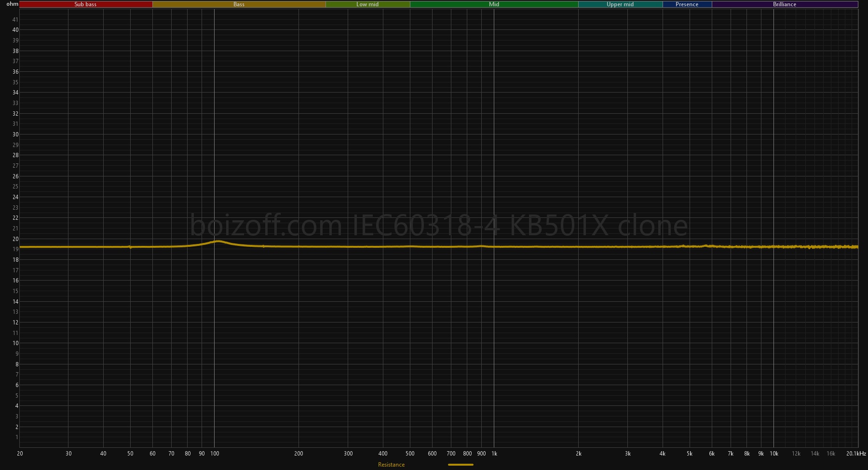Click the 20 label at frequency axis start
The image size is (868, 470).
coord(20,454)
